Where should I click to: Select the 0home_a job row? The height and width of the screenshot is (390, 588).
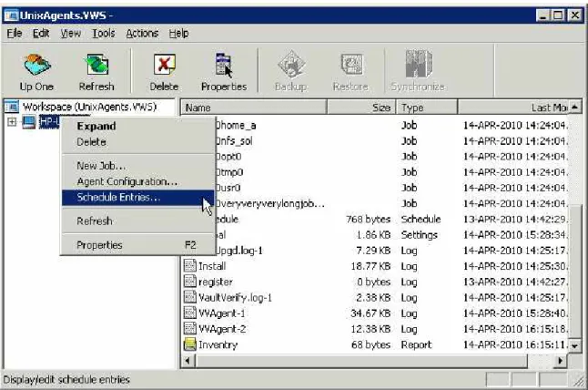click(392, 125)
